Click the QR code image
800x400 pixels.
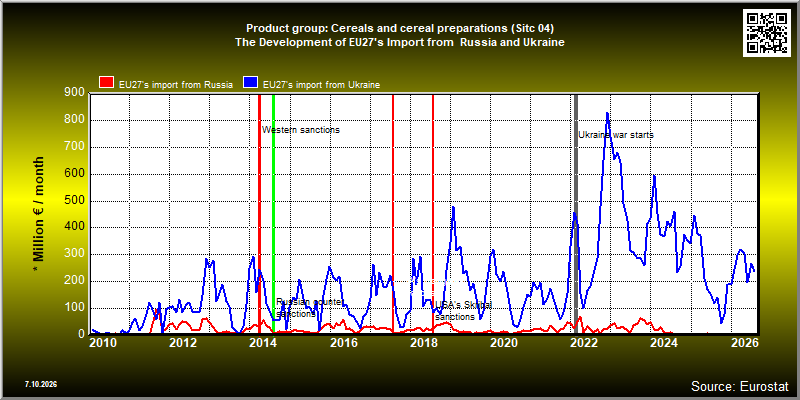[767, 32]
